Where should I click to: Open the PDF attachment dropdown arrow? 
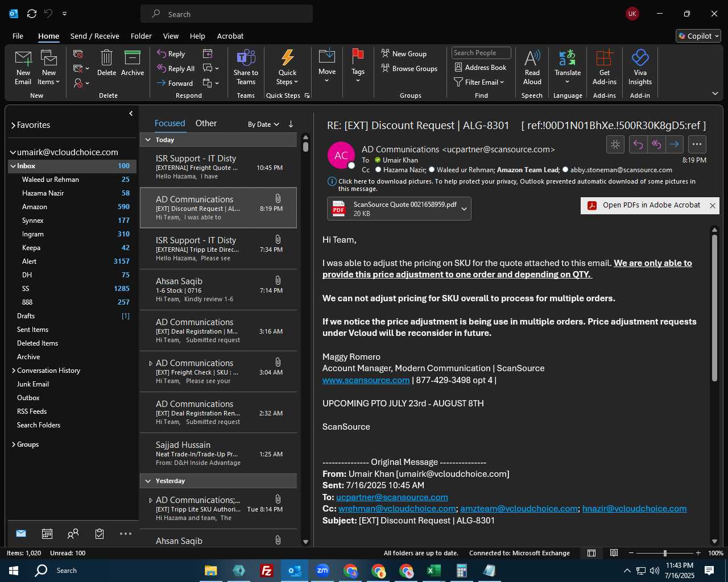[x=464, y=209]
